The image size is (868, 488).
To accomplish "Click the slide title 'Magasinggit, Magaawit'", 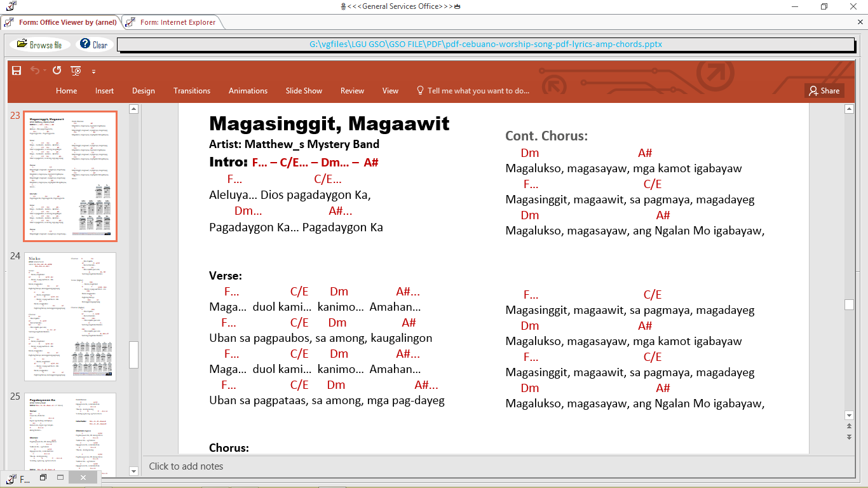I will [329, 123].
